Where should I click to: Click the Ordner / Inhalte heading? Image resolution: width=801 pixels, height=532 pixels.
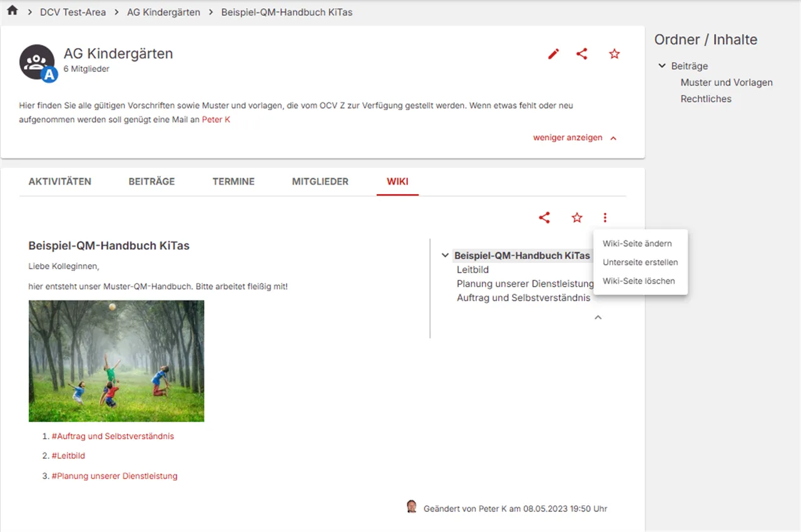706,39
